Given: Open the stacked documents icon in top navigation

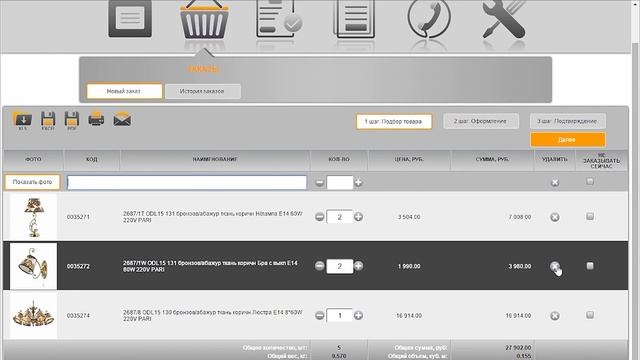Looking at the screenshot, I should tap(354, 19).
